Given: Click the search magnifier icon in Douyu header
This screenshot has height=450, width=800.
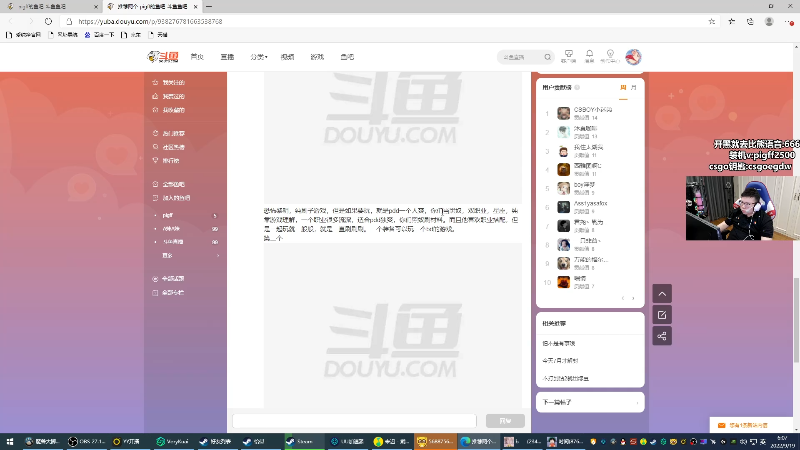Looking at the screenshot, I should pos(547,57).
